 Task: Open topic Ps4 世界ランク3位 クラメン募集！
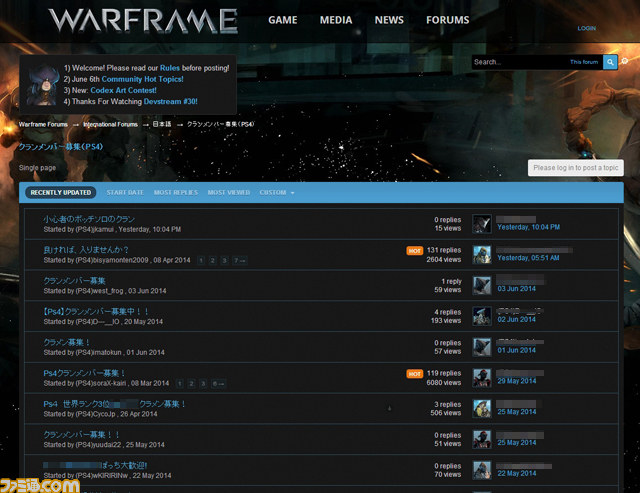tap(114, 404)
